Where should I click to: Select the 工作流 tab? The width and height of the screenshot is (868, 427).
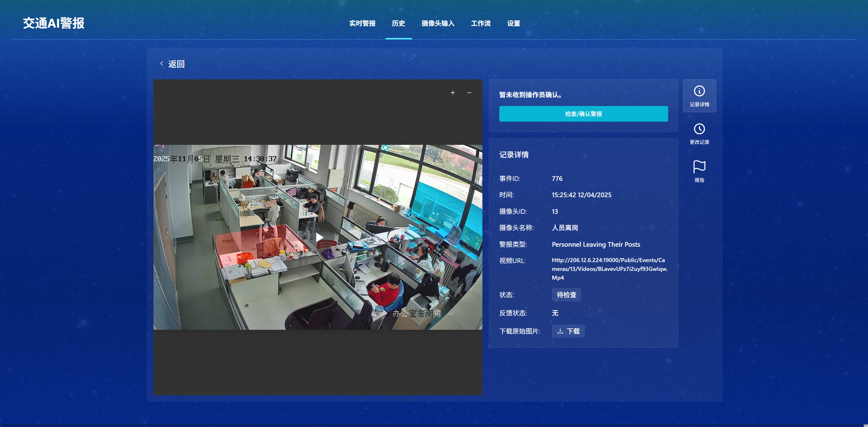pos(481,23)
